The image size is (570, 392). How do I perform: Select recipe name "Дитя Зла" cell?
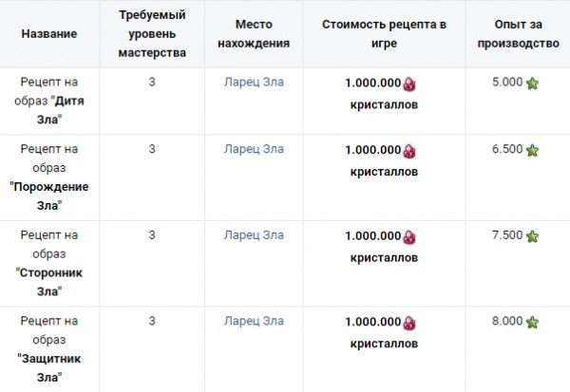pos(48,101)
